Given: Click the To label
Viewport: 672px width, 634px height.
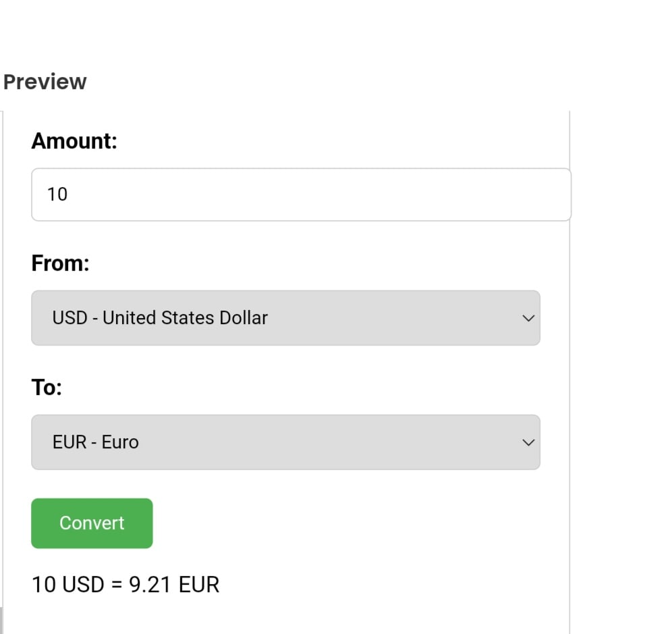Looking at the screenshot, I should [x=47, y=387].
